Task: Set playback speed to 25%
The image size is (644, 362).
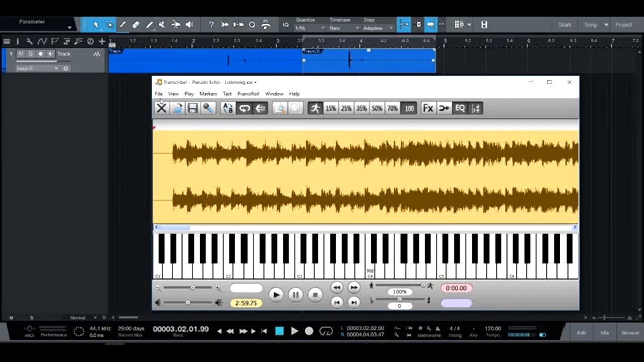Action: click(x=346, y=108)
